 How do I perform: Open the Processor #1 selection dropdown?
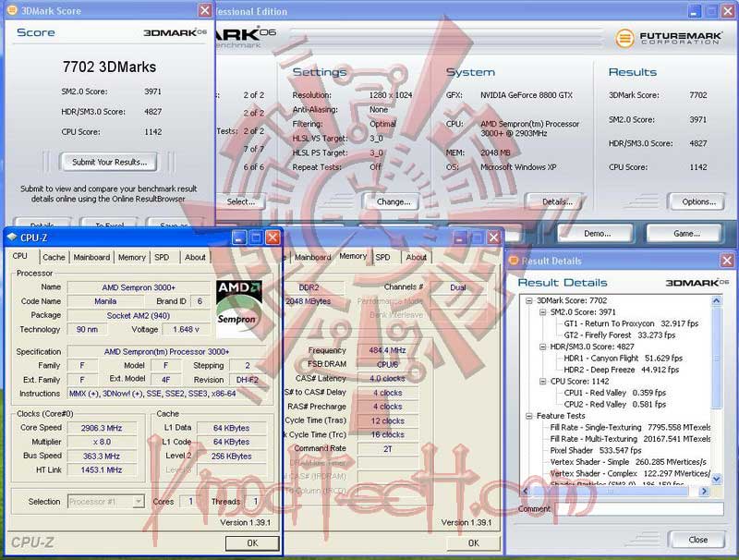click(x=138, y=501)
